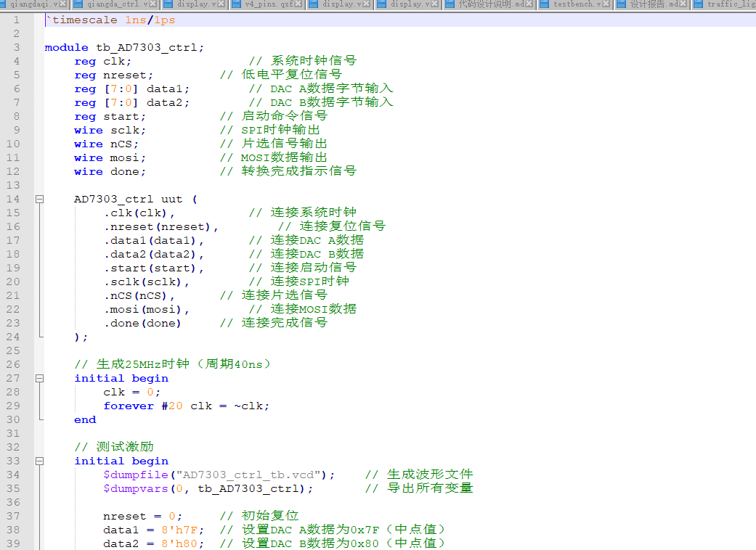This screenshot has width=756, height=550.
Task: Click line number 25 in the margin
Action: 13,350
